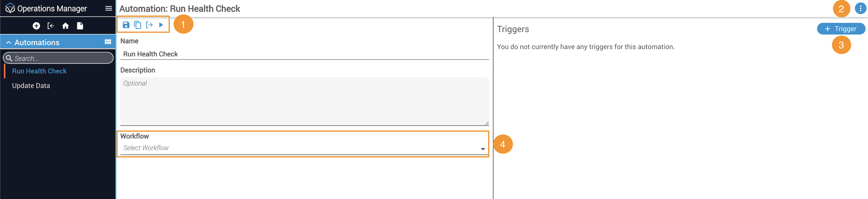Click into the Description text area
Image resolution: width=868 pixels, height=199 pixels.
[304, 101]
